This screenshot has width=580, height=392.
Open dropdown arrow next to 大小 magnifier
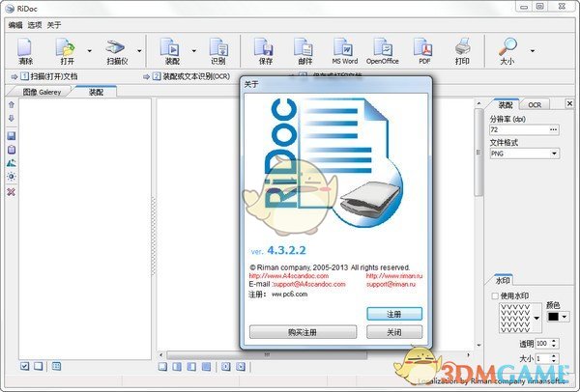tap(533, 50)
